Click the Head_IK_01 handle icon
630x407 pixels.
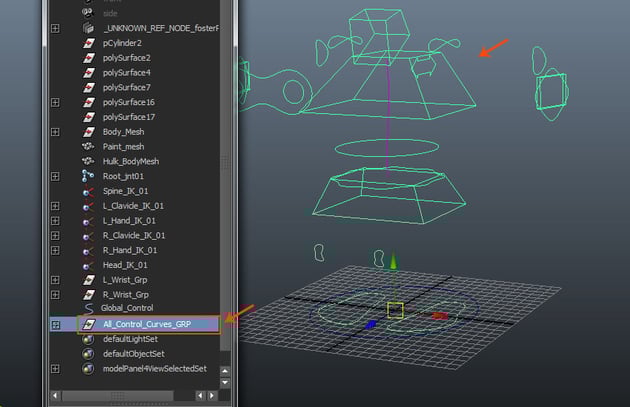pyautogui.click(x=87, y=265)
